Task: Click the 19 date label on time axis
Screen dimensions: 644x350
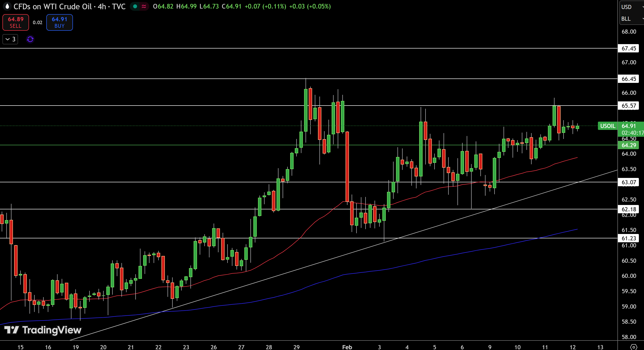Action: 76,347
